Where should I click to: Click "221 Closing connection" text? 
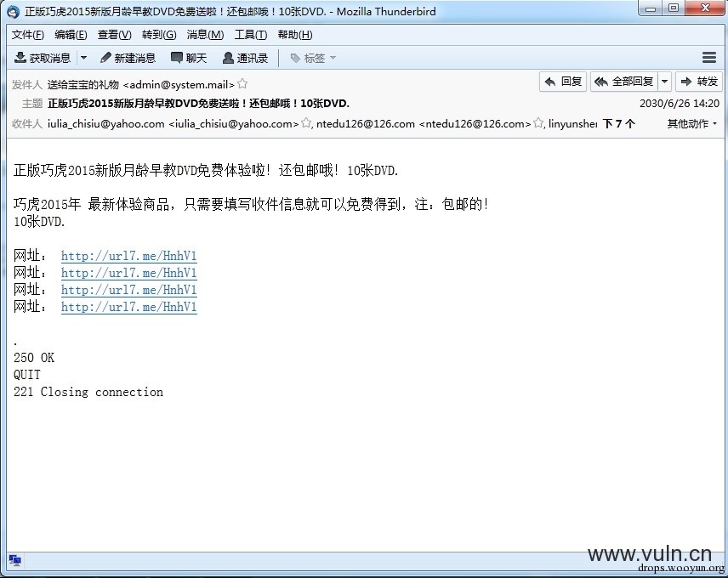point(88,392)
